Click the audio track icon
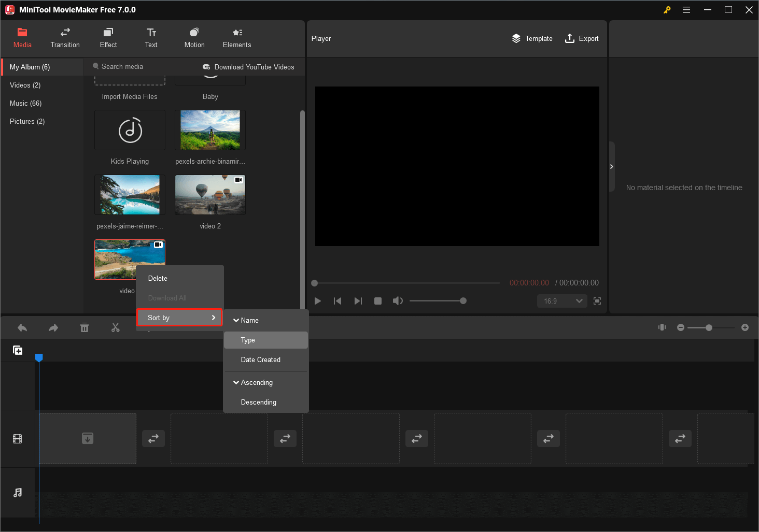 18,492
